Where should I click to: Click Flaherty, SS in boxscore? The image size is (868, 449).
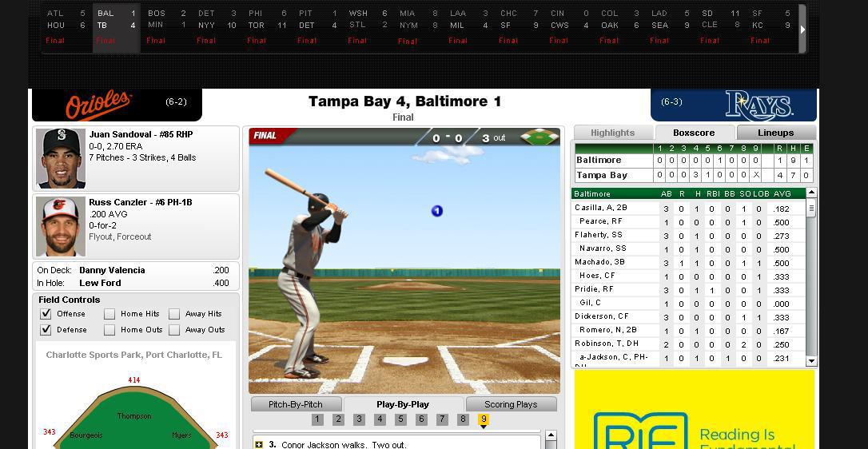pos(599,235)
